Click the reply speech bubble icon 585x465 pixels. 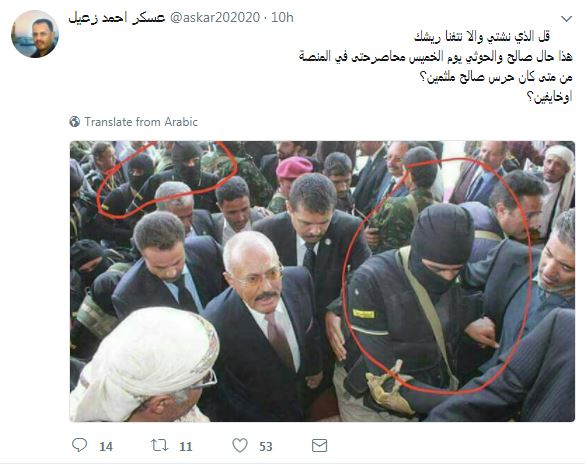(79, 445)
